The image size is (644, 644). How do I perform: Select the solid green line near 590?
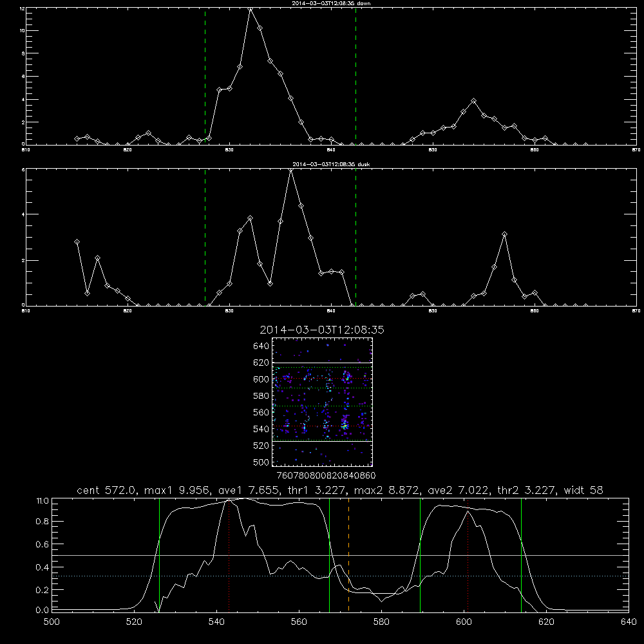click(420, 554)
